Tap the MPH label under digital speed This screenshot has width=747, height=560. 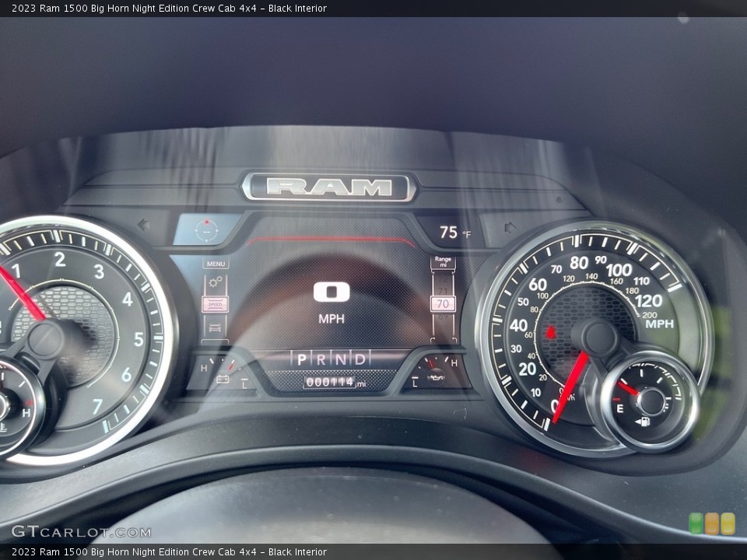pos(331,319)
